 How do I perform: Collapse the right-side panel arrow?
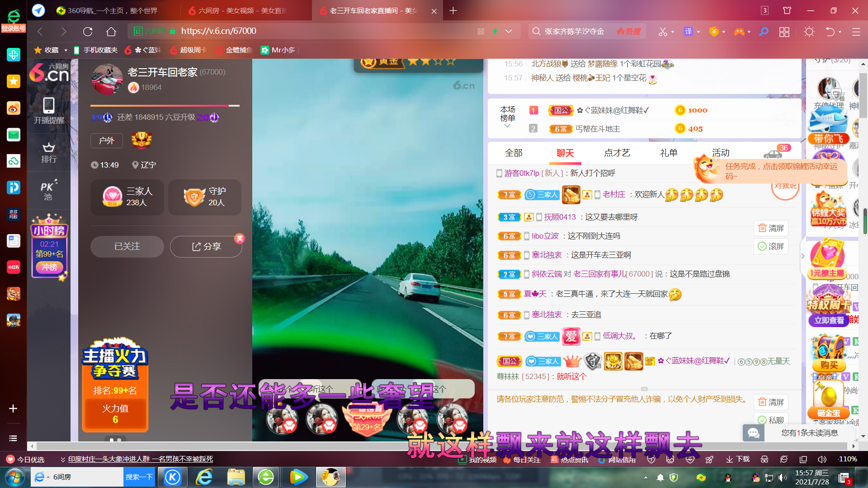803,256
